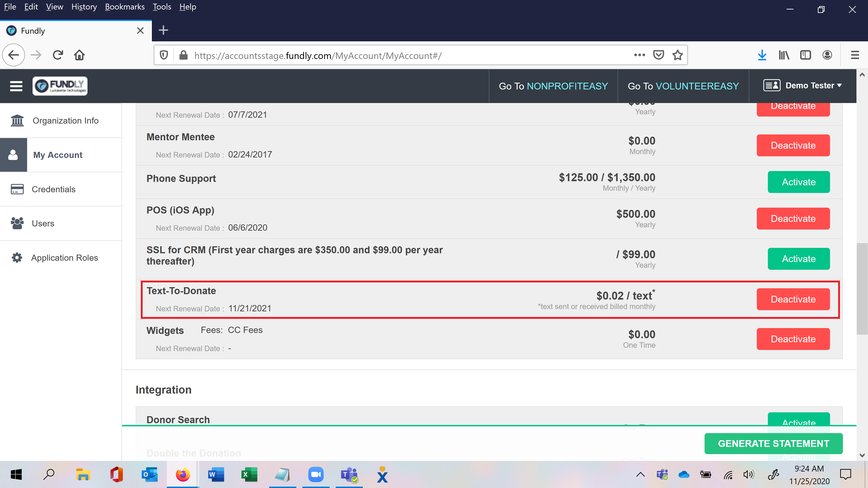868x488 pixels.
Task: Open the page actions three-dots menu
Action: tap(639, 55)
